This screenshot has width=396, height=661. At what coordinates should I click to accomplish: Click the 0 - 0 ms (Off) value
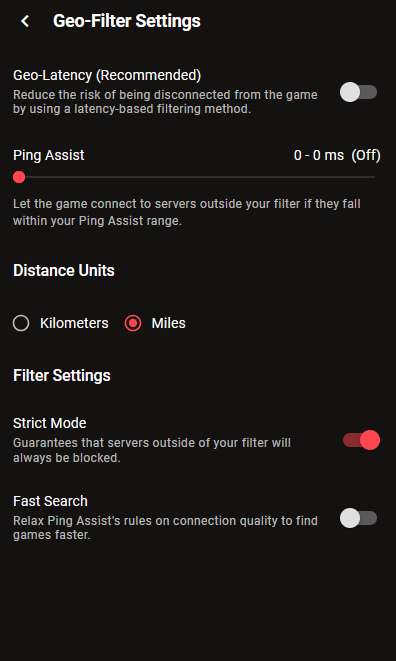point(337,155)
